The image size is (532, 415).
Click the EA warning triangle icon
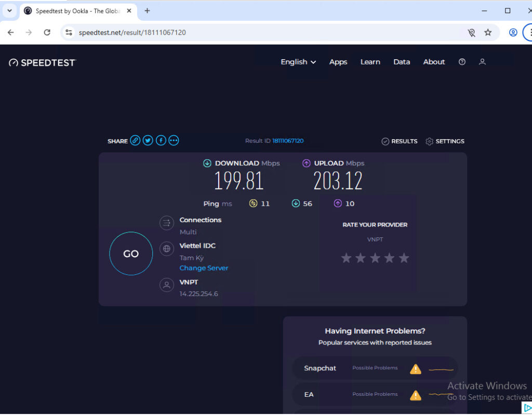pyautogui.click(x=415, y=395)
